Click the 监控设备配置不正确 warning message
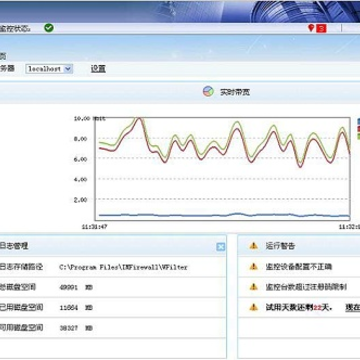 click(299, 267)
